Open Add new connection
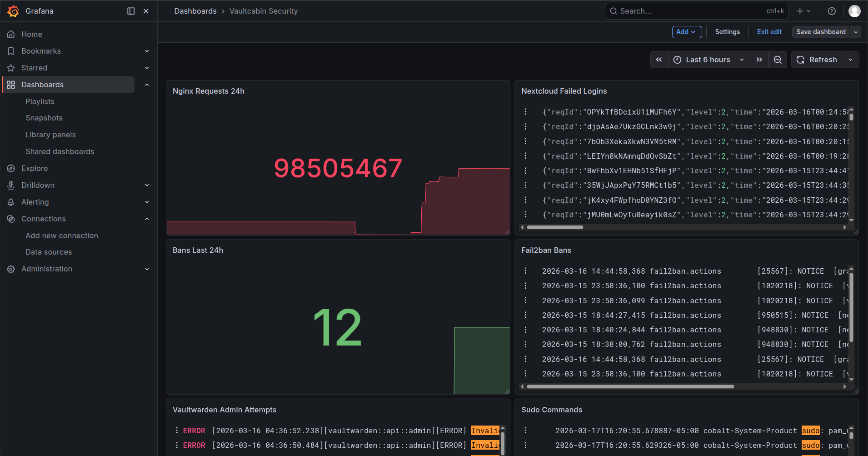This screenshot has width=868, height=456. click(62, 236)
